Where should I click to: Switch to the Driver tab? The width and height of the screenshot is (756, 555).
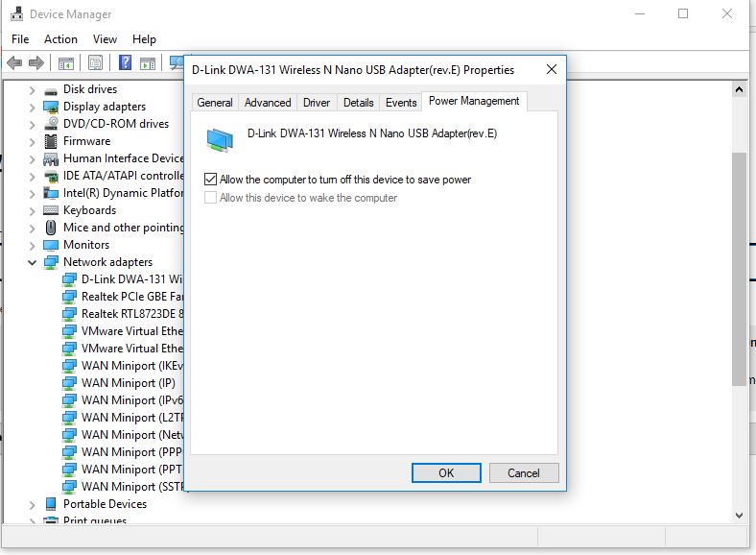[x=317, y=103]
